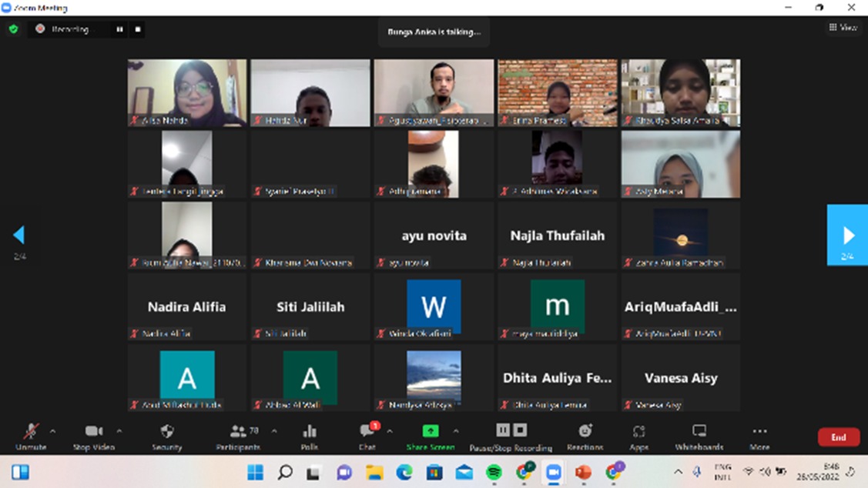This screenshot has width=868, height=488.
Task: Expand audio options arrow beside Unmute
Action: [x=52, y=431]
